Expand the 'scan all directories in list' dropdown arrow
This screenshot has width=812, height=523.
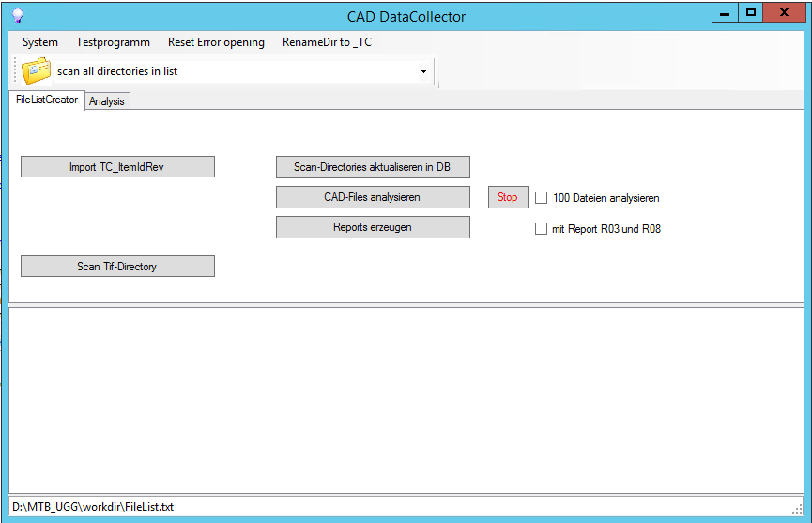(423, 71)
